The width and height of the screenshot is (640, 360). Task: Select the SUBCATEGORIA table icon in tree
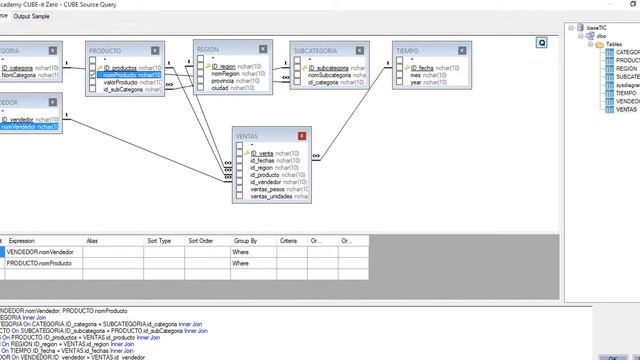click(x=609, y=77)
